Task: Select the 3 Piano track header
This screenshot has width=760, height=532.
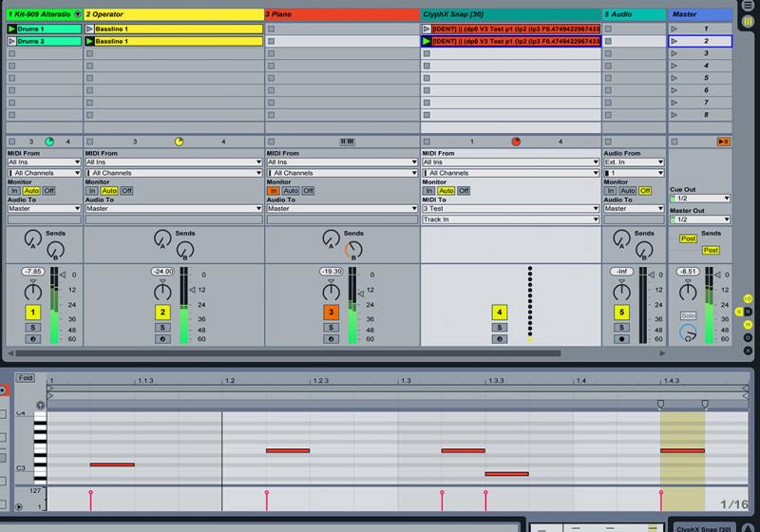Action: click(342, 14)
